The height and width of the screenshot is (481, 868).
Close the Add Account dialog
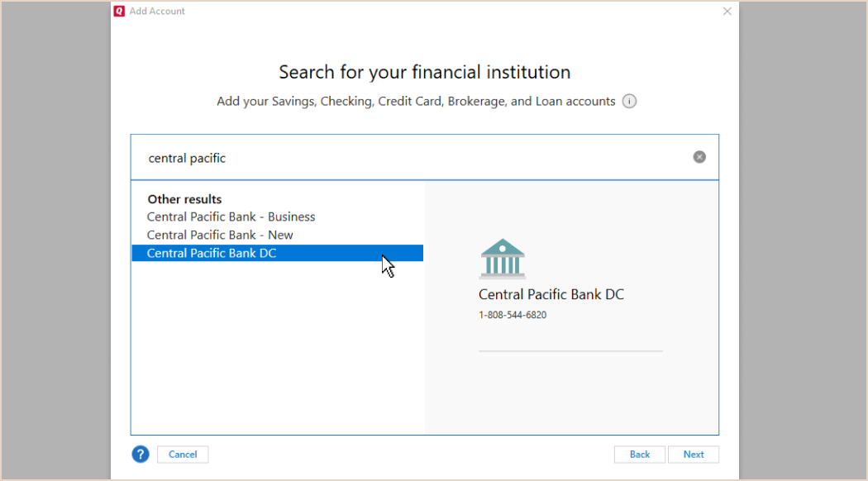click(727, 11)
